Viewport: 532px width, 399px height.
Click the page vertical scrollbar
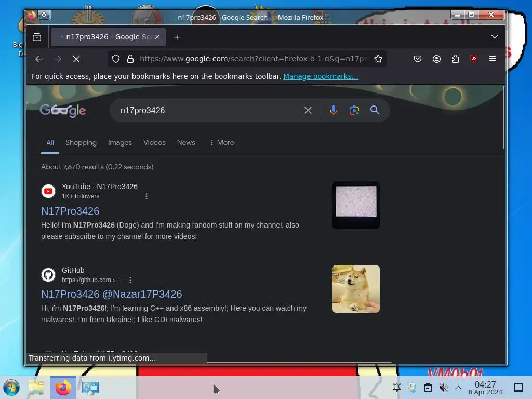(x=503, y=117)
